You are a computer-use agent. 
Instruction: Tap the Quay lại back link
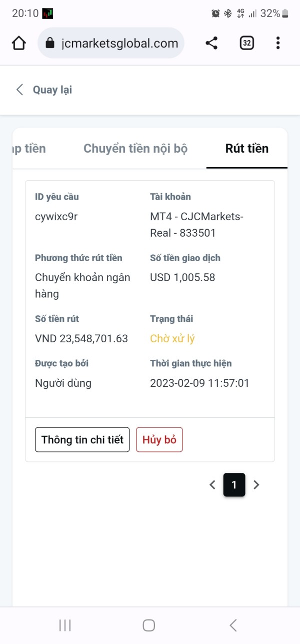[52, 90]
